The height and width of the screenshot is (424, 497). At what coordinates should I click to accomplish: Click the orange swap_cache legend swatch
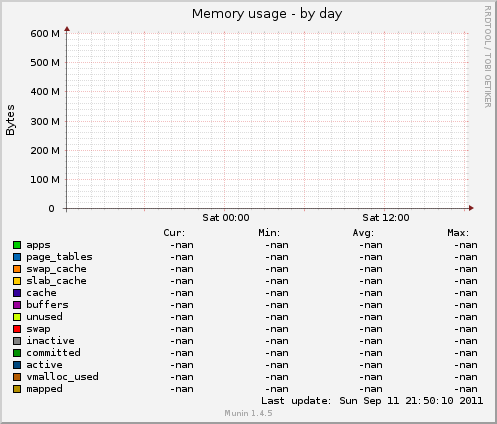point(17,269)
